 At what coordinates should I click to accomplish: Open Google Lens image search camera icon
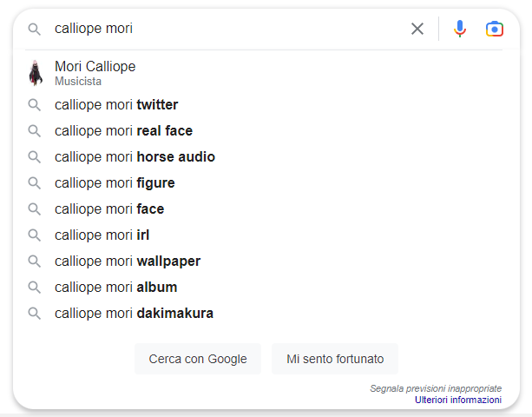(x=495, y=29)
